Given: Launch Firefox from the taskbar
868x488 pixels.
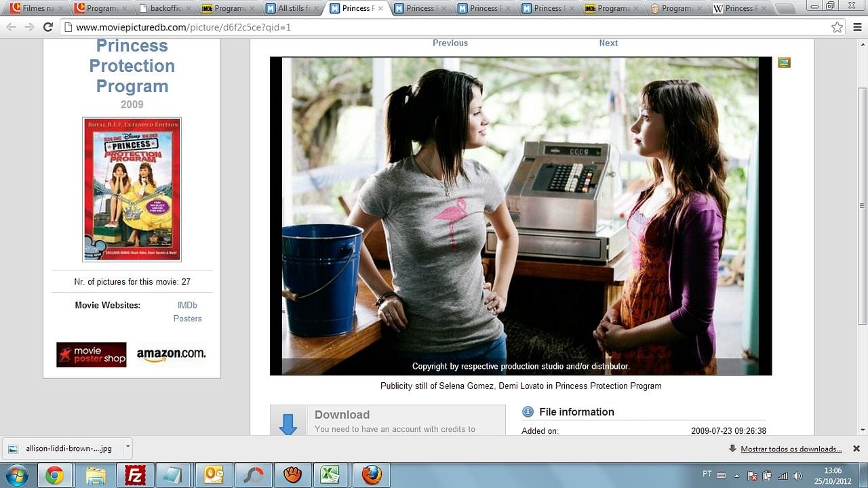Looking at the screenshot, I should (371, 475).
